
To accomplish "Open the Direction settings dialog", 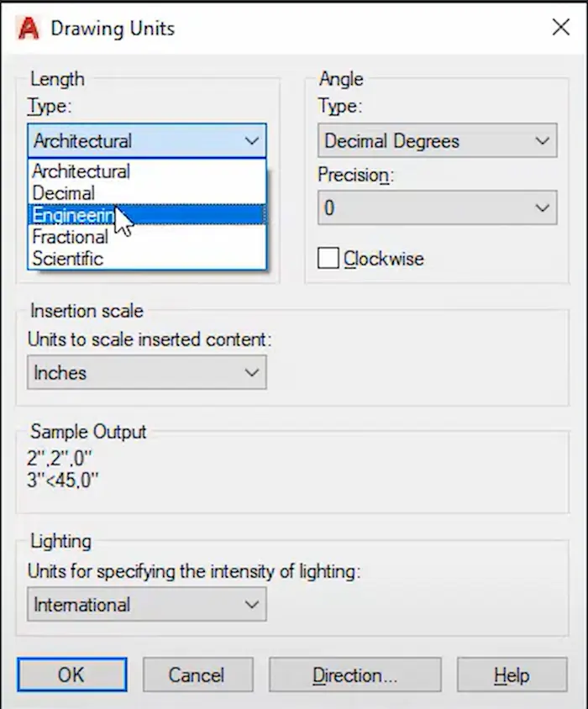I will pos(354,675).
